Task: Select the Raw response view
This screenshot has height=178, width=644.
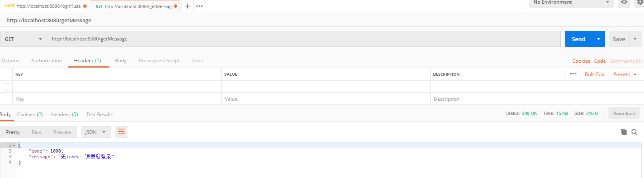Action: [36, 132]
